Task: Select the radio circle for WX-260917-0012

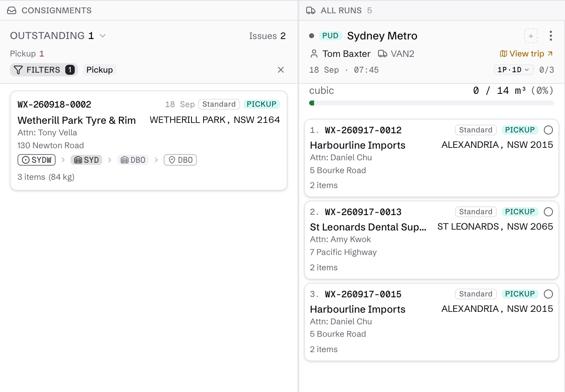Action: click(x=548, y=130)
